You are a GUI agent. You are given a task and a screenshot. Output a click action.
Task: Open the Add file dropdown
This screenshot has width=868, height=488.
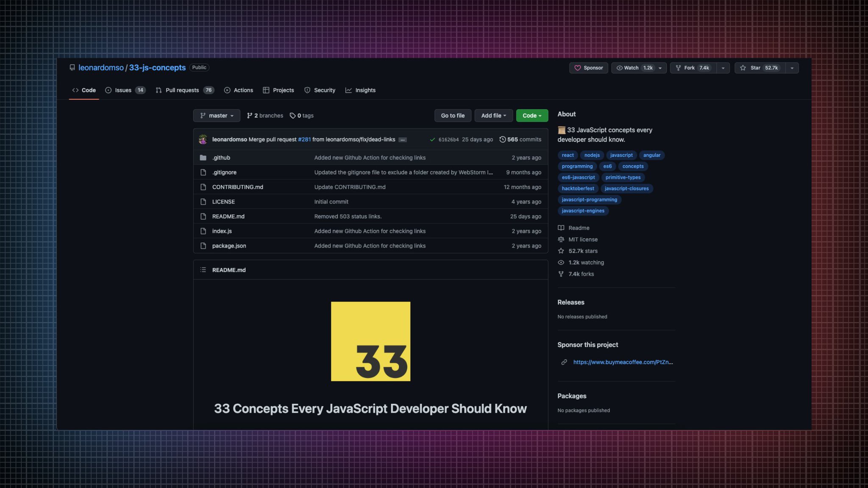pyautogui.click(x=493, y=115)
